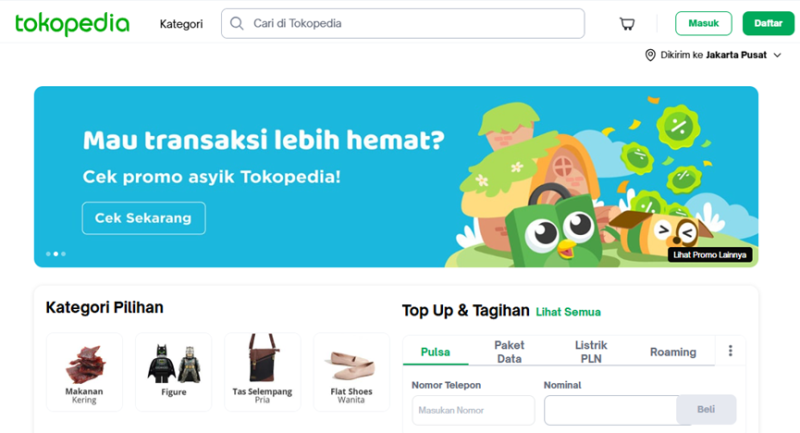Open the shopping cart icon
The height and width of the screenshot is (433, 800).
point(627,23)
